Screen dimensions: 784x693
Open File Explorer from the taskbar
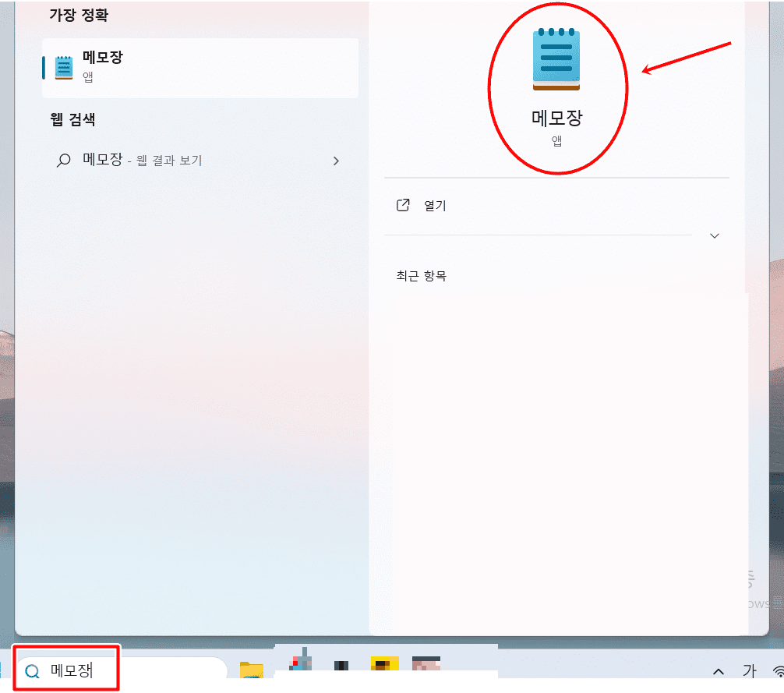click(252, 670)
